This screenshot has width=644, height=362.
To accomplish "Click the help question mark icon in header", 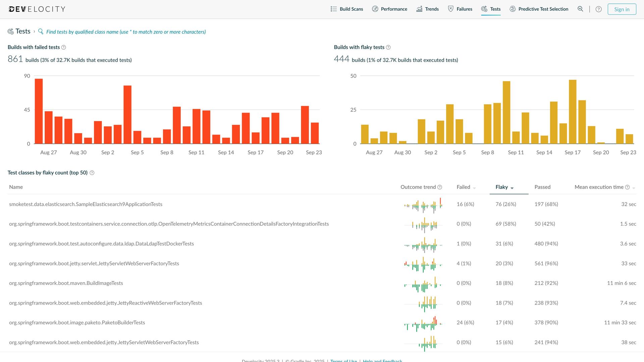I will [598, 9].
